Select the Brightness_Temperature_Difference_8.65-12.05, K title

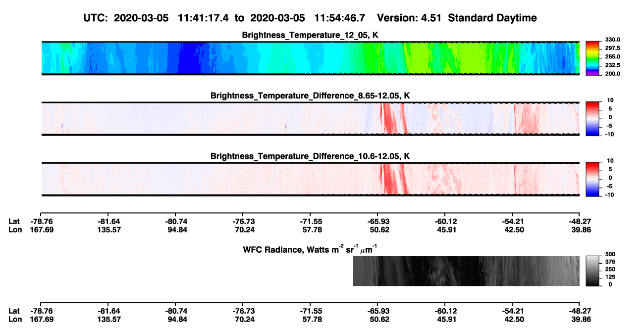[310, 95]
